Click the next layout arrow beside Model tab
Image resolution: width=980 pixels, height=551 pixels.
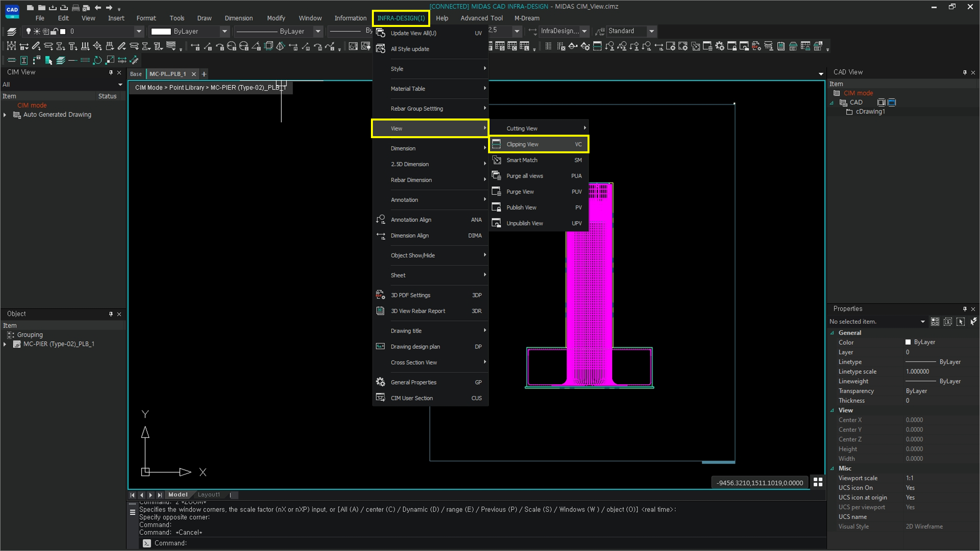coord(150,495)
